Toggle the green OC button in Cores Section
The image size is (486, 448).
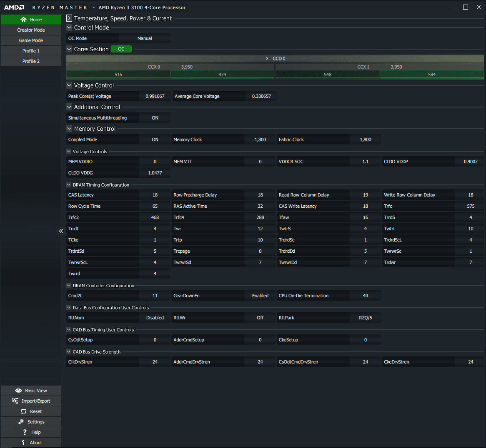121,49
